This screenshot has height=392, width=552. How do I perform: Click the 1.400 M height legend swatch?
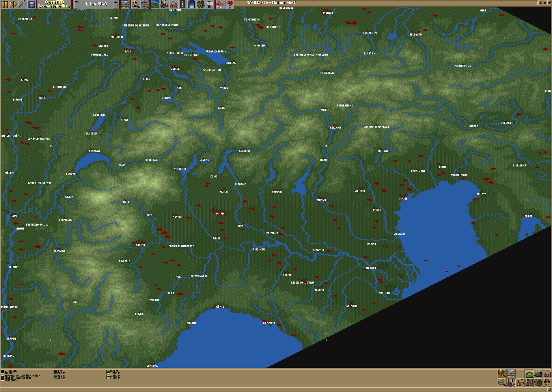coord(108,378)
